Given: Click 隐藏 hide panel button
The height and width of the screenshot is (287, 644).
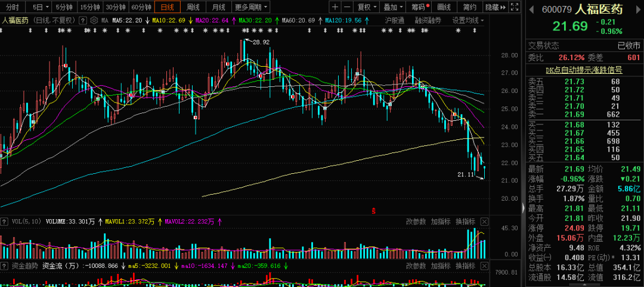Looking at the screenshot, I should pos(496,7).
